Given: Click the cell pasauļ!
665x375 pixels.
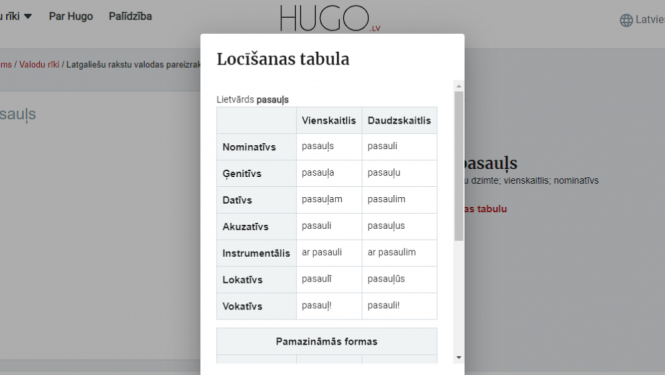Looking at the screenshot, I should pos(329,306).
